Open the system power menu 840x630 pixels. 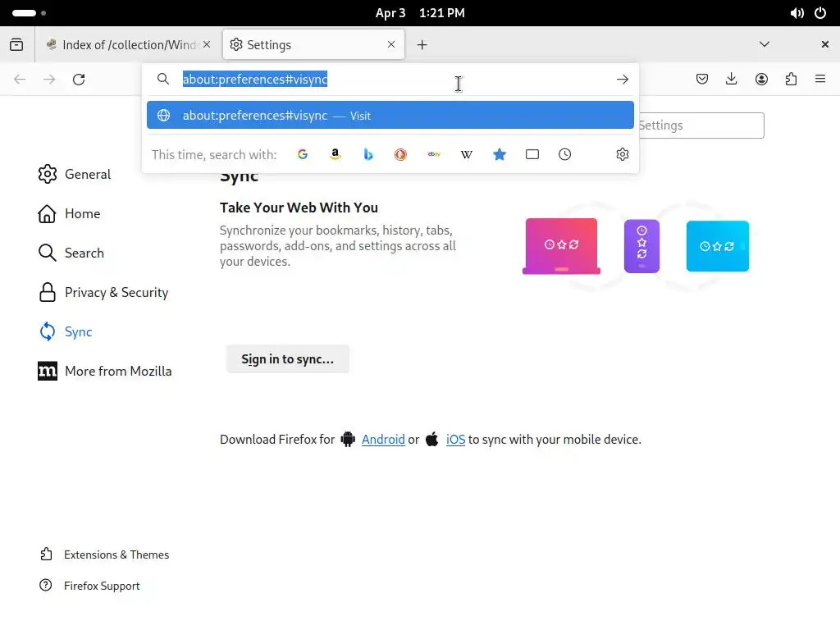[x=820, y=13]
